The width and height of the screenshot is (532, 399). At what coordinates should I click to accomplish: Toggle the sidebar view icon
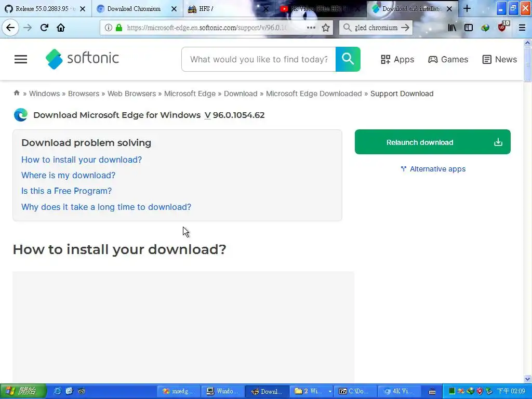(469, 28)
